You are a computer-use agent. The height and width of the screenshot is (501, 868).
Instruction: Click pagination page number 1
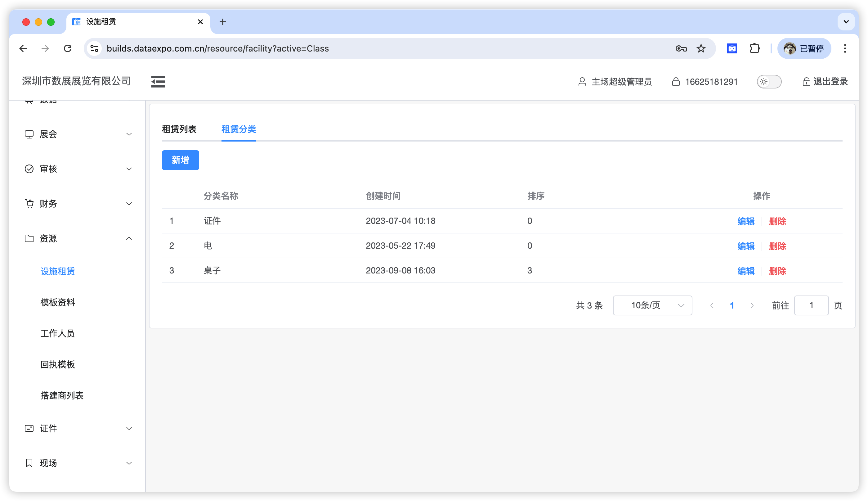pyautogui.click(x=732, y=305)
